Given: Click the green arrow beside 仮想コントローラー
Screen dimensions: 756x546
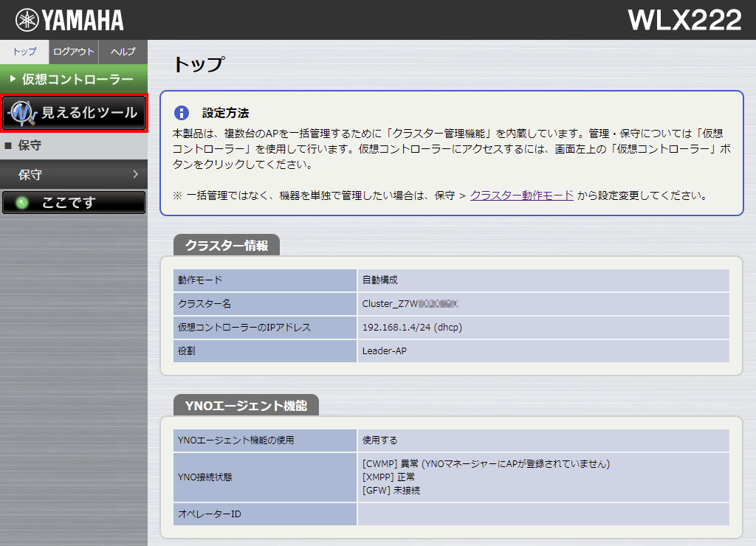Looking at the screenshot, I should coord(13,77).
